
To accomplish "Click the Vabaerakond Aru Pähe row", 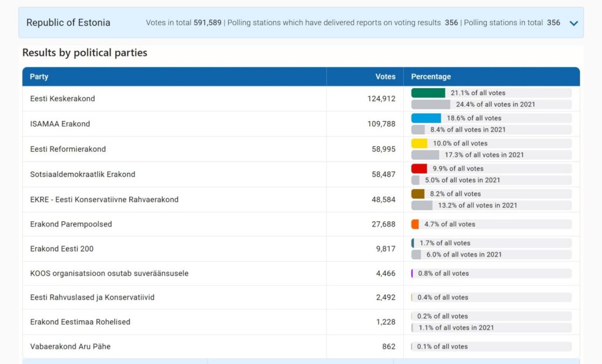I will 70,346.
